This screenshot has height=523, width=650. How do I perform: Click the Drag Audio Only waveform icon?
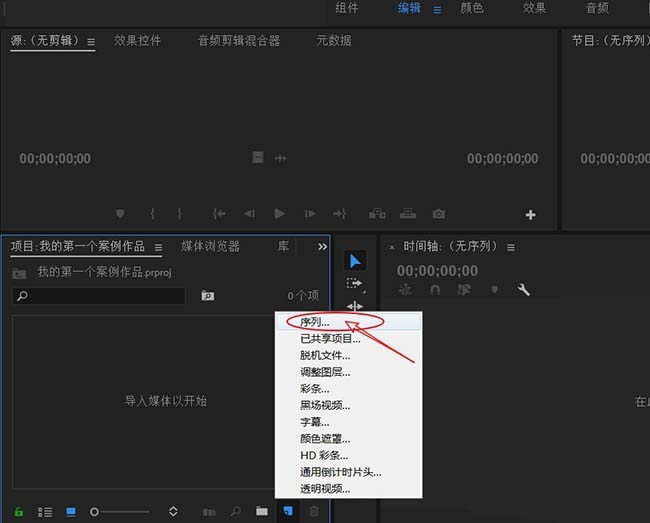click(281, 158)
